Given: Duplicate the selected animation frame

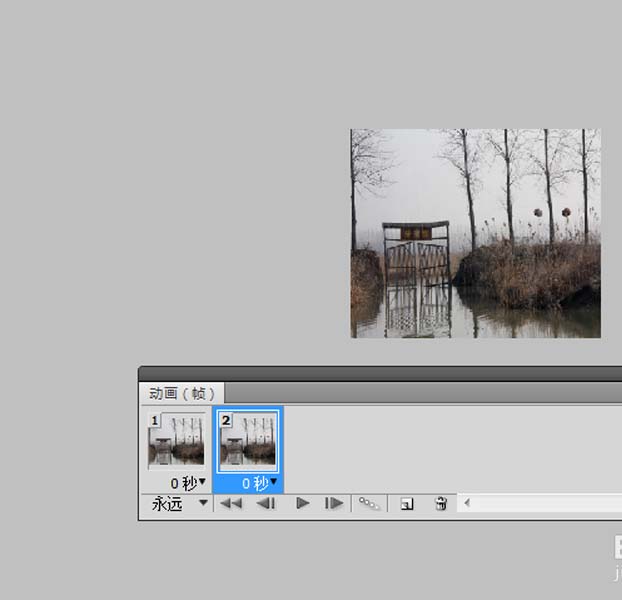Looking at the screenshot, I should coord(407,504).
